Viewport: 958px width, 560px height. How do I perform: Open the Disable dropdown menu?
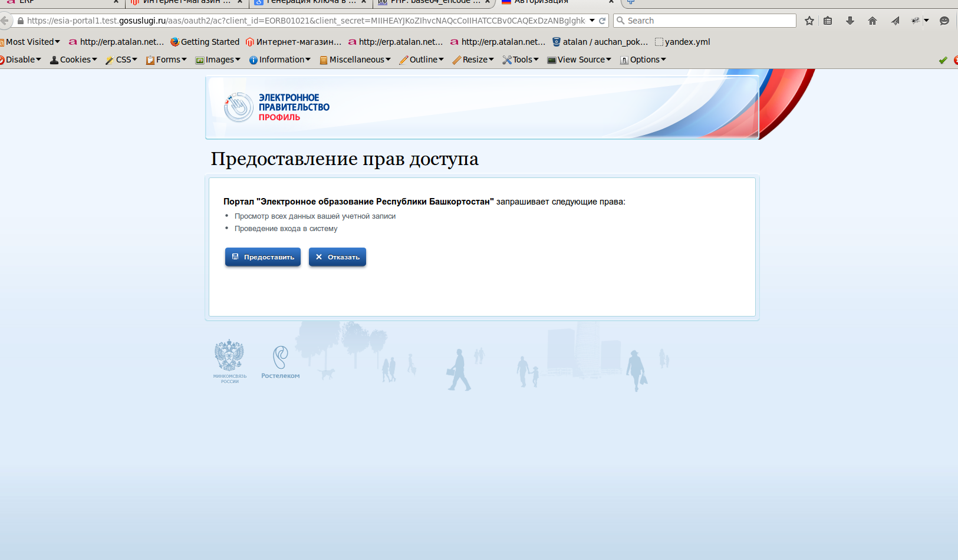[21, 60]
